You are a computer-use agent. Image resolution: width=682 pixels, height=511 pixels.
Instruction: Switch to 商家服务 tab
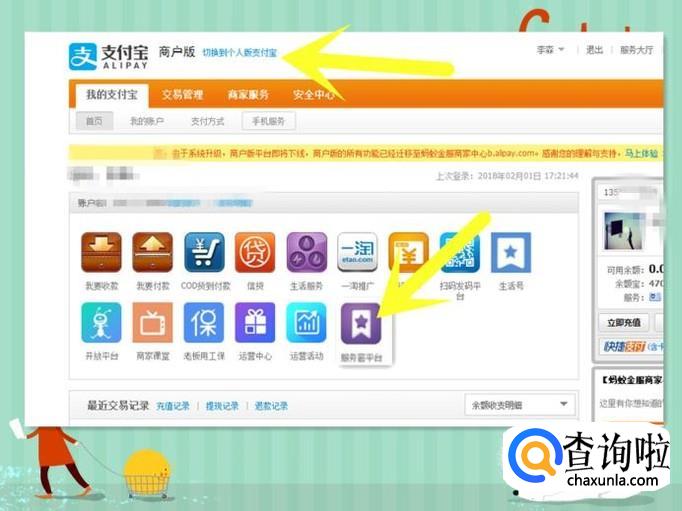(248, 94)
